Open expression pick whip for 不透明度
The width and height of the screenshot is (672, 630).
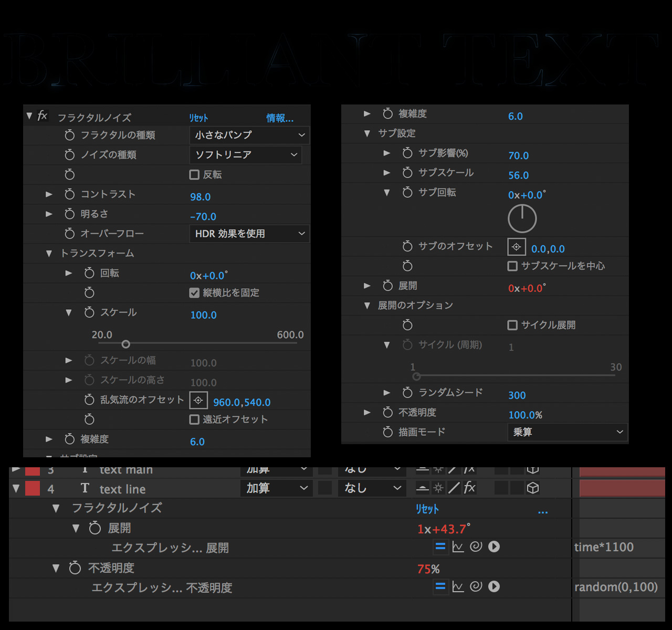476,586
